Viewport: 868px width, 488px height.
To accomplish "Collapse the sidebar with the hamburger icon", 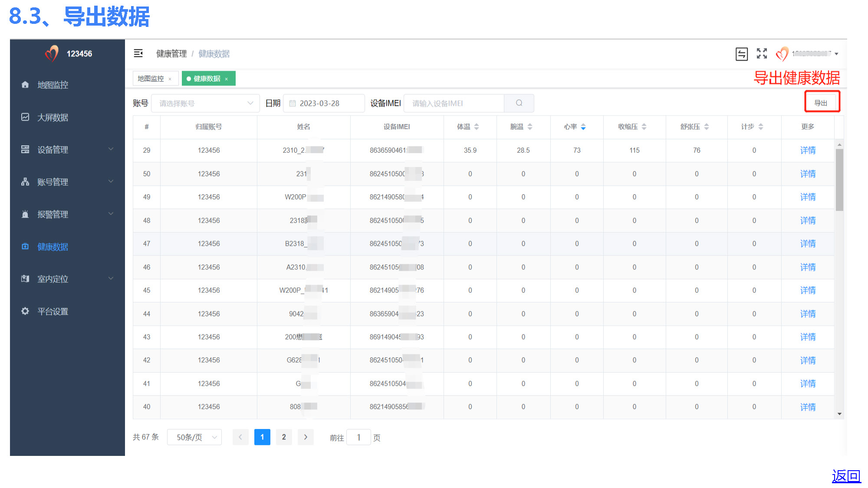I will click(x=138, y=53).
